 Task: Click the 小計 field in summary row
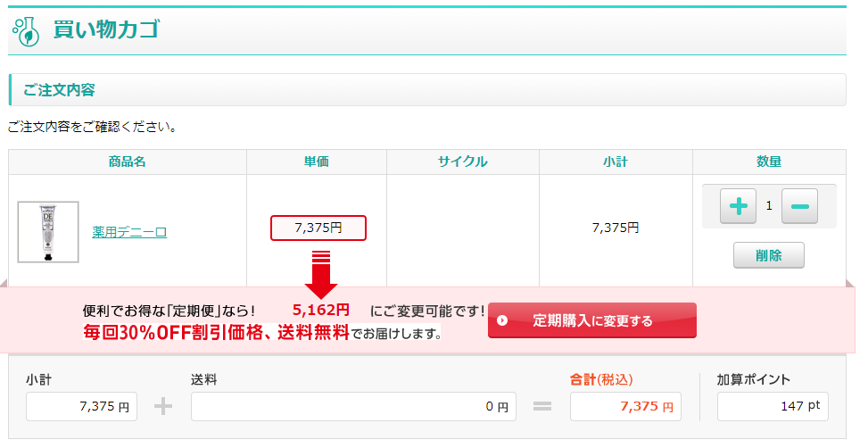pos(83,406)
